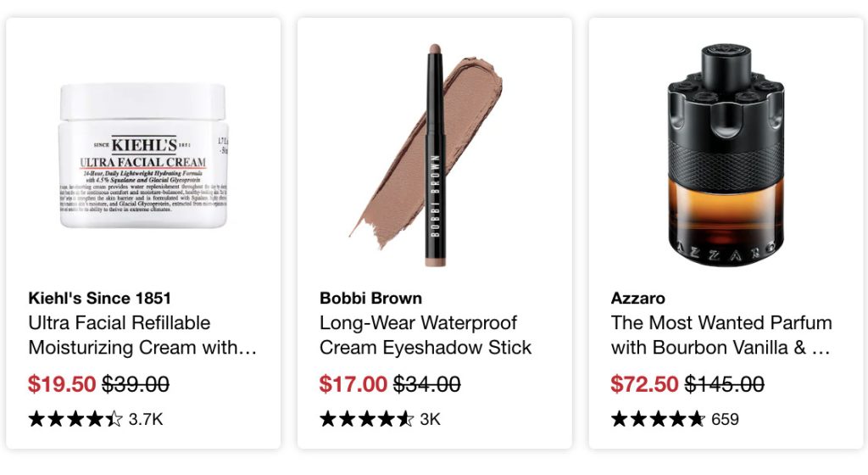Click the $17.00 sale price

pos(353,383)
